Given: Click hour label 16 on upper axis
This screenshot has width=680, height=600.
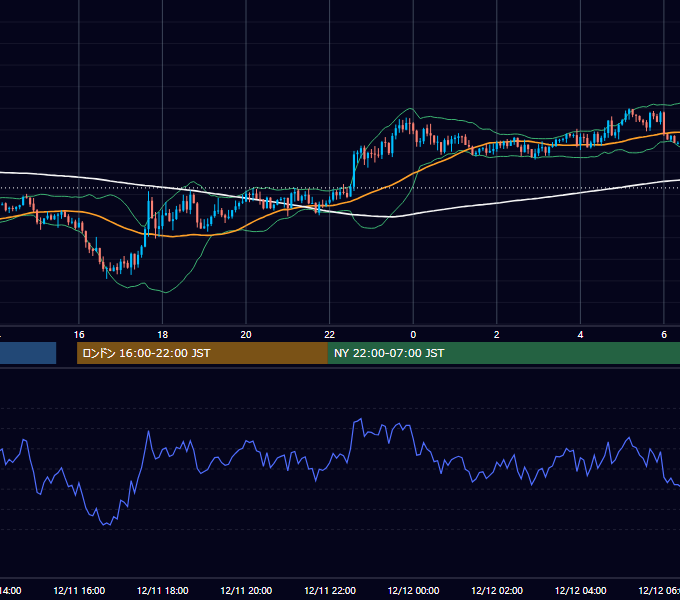Looking at the screenshot, I should [x=79, y=335].
